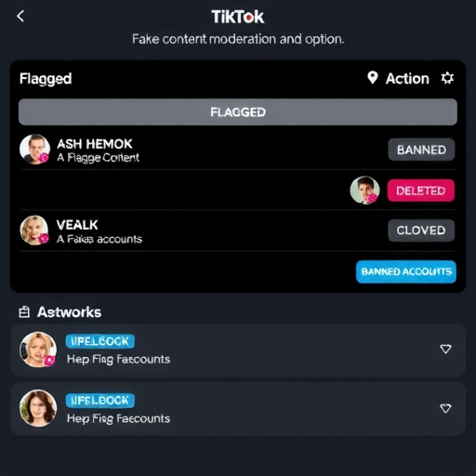Viewport: 476px width, 476px height.
Task: Go back using the left chevron arrow
Action: pos(20,16)
